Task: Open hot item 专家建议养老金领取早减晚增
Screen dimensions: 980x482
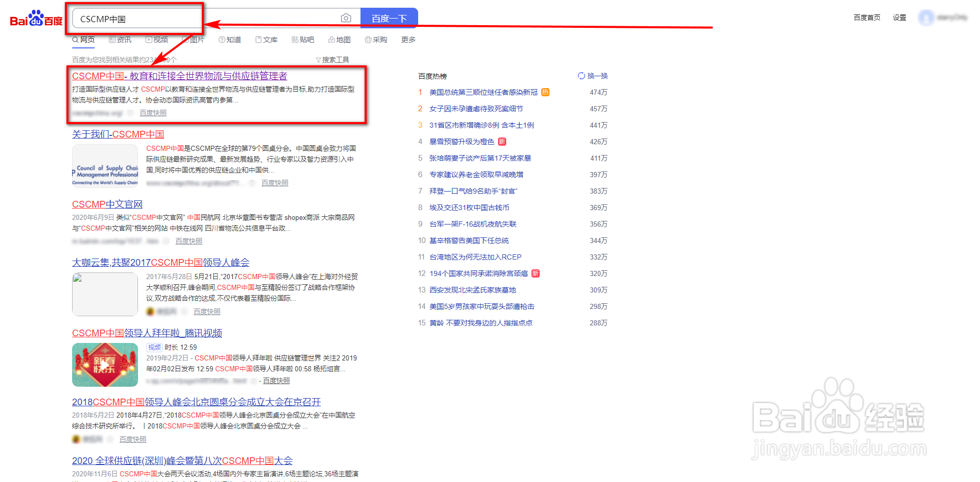Action: click(x=476, y=175)
